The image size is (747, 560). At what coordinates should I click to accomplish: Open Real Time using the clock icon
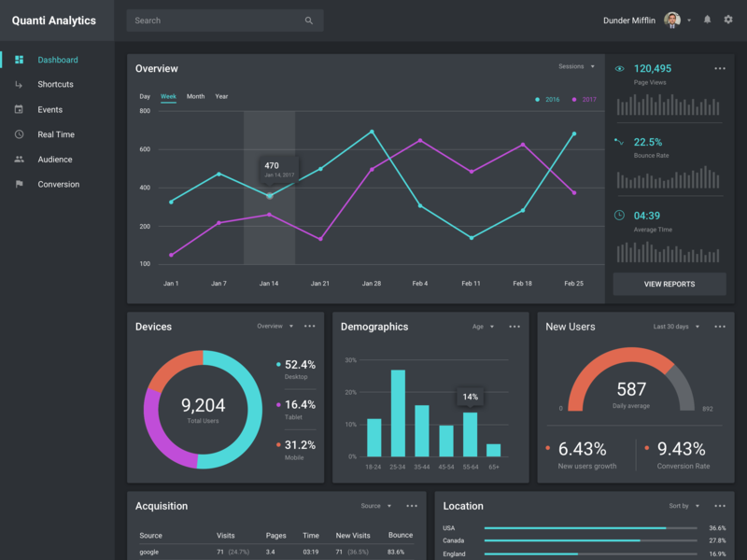20,133
